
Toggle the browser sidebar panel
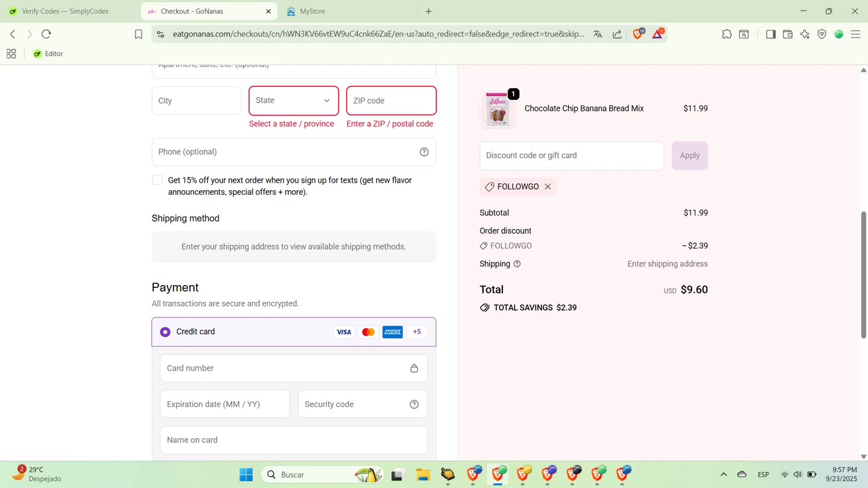click(x=770, y=34)
